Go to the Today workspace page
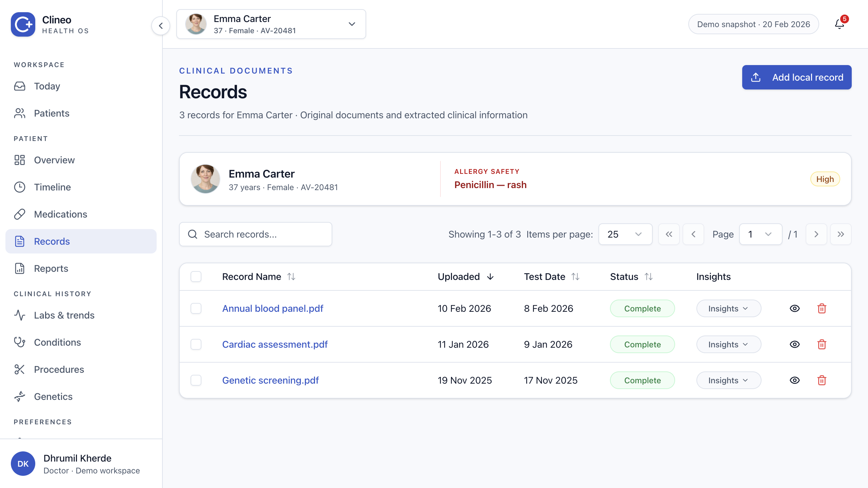Image resolution: width=868 pixels, height=488 pixels. [x=81, y=86]
